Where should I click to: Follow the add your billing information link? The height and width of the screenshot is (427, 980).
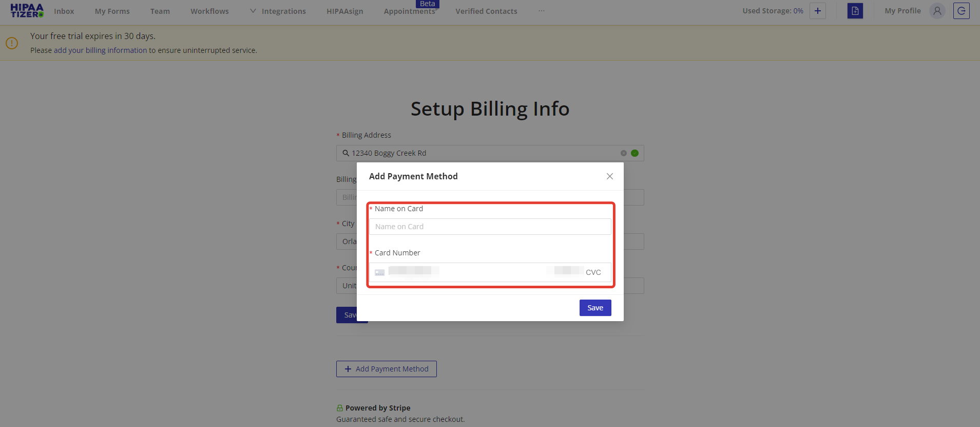(100, 50)
